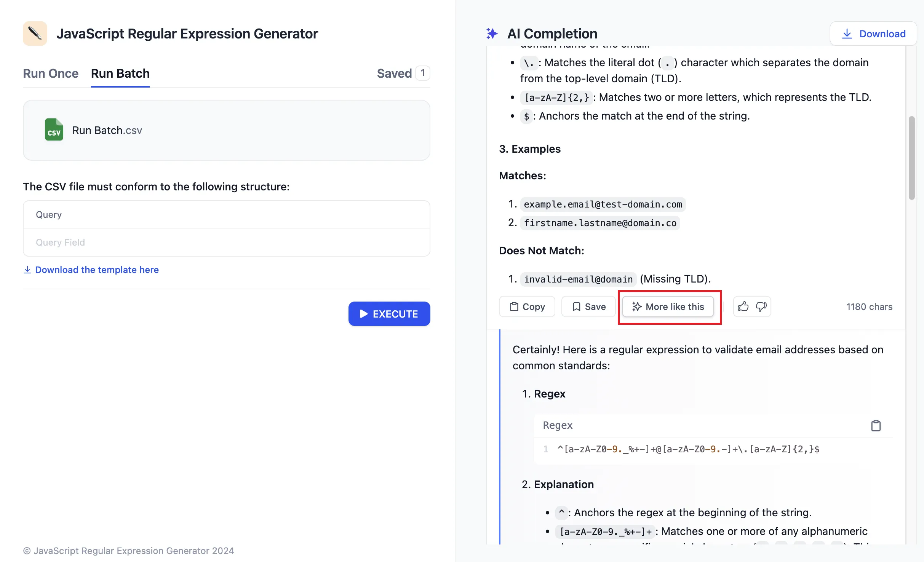Copy the Regex code block via clipboard icon
This screenshot has width=924, height=562.
coord(876,425)
